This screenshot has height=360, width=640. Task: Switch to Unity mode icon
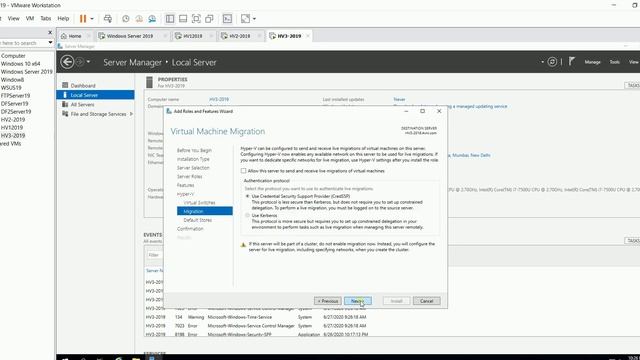(209, 19)
